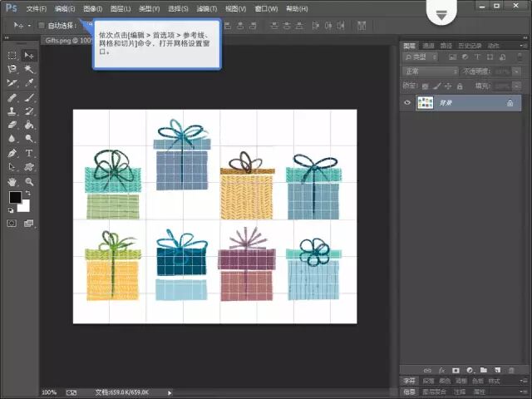Switch to the 历史记录 panel tab

469,45
